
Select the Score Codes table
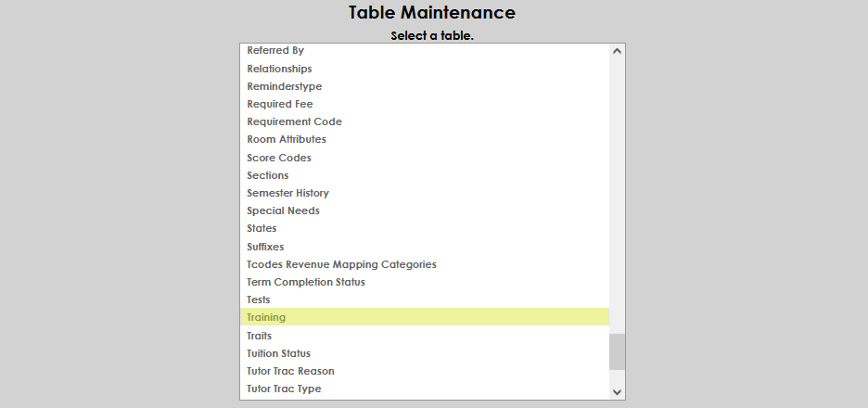(x=278, y=158)
